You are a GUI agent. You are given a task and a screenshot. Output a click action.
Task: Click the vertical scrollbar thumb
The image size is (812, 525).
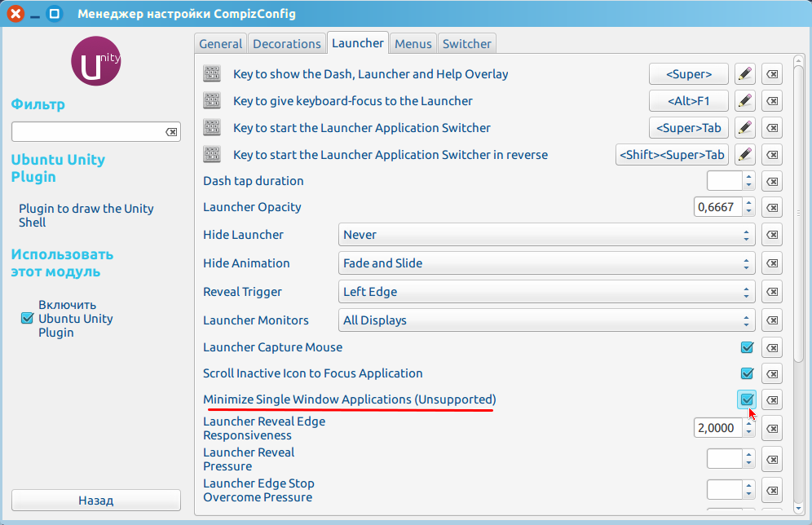point(798,212)
